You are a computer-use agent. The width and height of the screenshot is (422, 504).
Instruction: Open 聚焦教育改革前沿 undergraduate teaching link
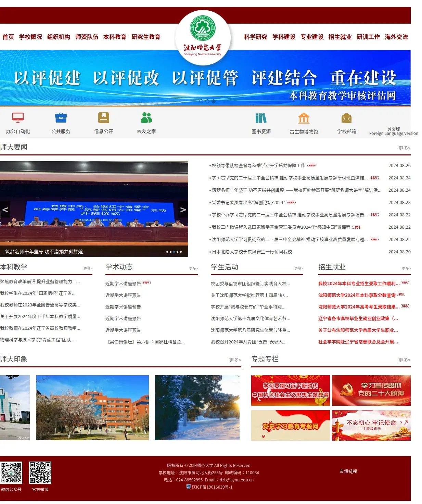[40, 281]
